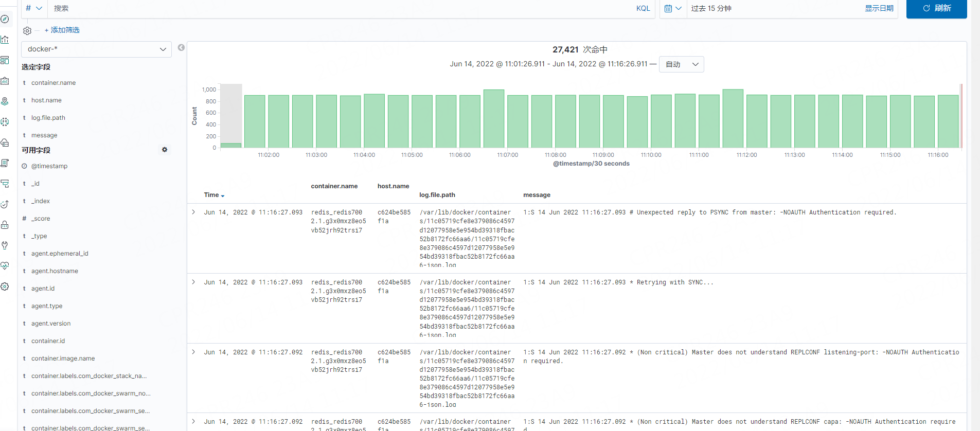This screenshot has height=431, width=980.
Task: Select container.labels.com_docker_swarm_no... field
Action: pyautogui.click(x=91, y=393)
